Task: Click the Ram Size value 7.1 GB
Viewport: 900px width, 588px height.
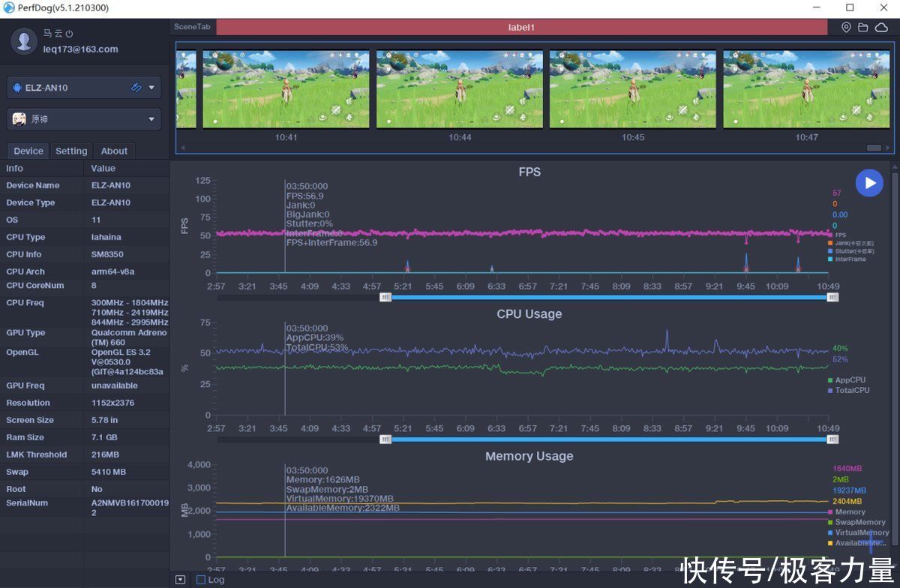Action: click(104, 437)
